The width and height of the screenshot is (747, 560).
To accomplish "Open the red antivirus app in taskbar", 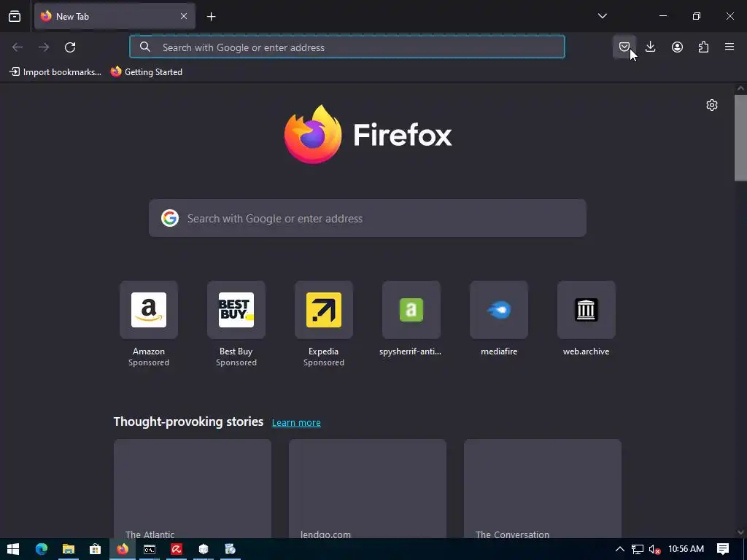I will [x=177, y=549].
